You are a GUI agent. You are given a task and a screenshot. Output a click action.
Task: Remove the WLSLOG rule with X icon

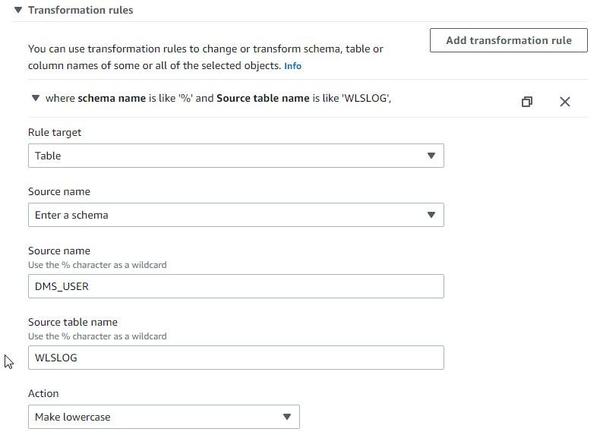(x=565, y=101)
